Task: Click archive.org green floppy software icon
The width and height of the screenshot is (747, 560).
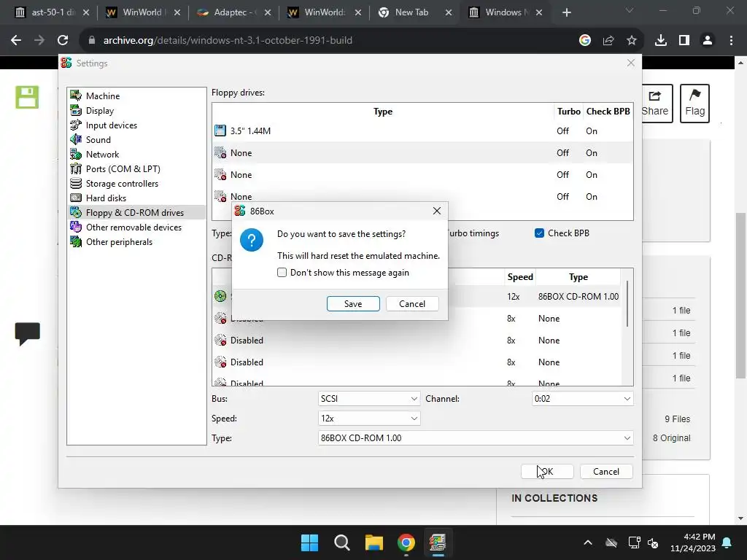Action: [27, 97]
